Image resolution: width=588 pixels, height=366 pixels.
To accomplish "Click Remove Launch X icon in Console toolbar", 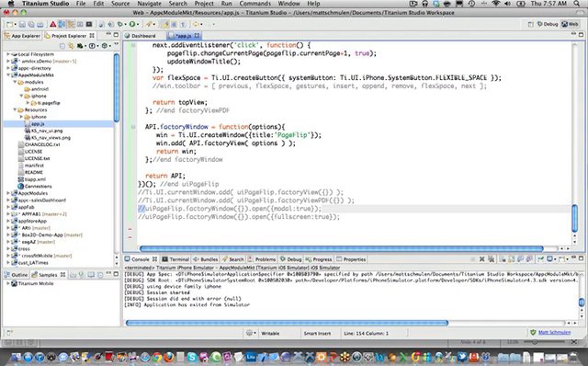I will [482, 259].
